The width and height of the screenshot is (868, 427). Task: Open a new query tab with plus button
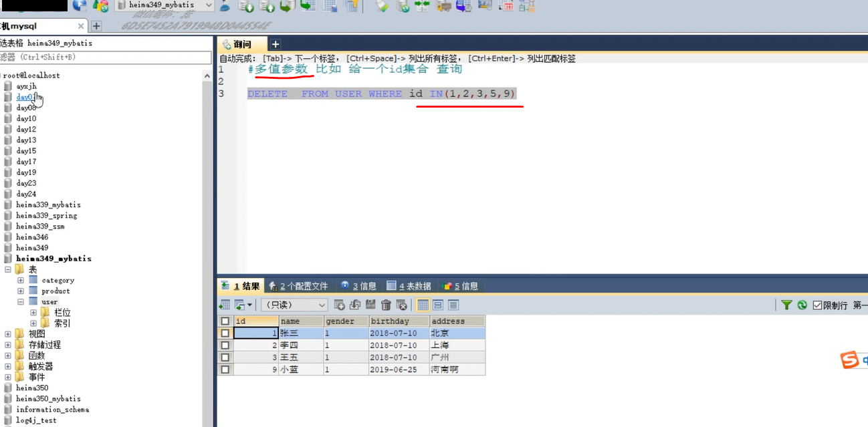click(274, 43)
